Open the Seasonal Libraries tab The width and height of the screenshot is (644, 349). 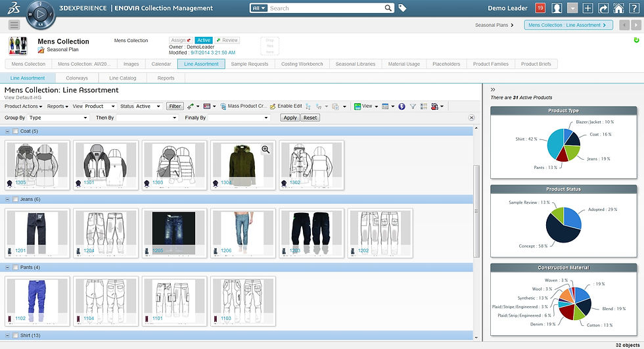[x=356, y=64]
